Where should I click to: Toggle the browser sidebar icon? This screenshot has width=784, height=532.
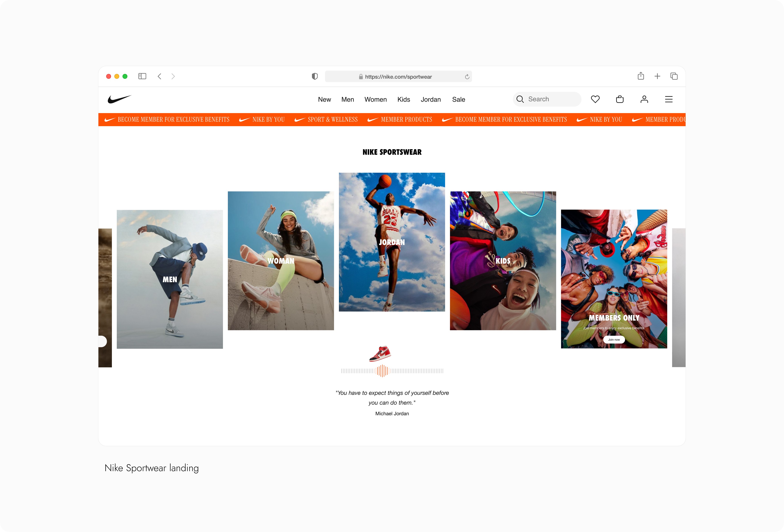coord(142,76)
